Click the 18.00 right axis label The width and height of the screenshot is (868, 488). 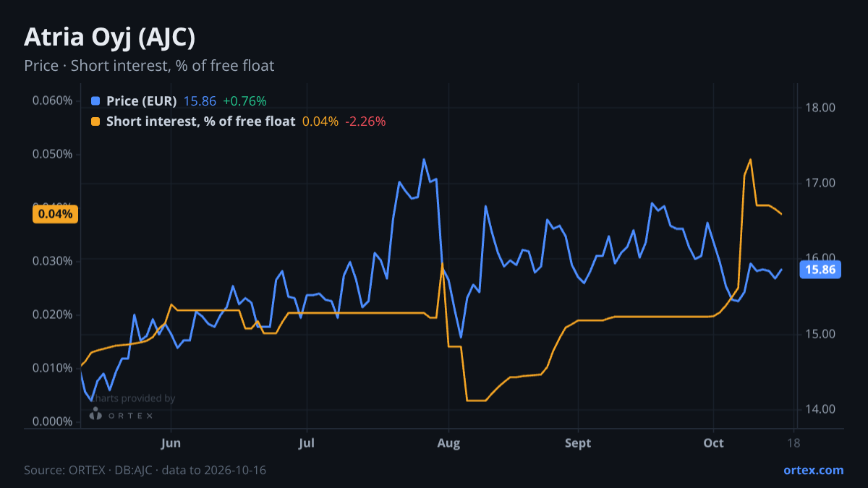point(820,108)
